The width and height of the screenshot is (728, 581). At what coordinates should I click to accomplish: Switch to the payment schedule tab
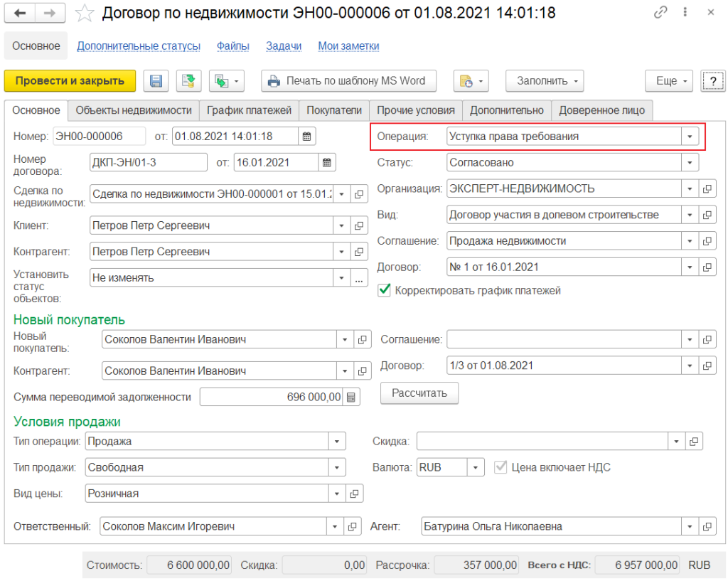[249, 110]
